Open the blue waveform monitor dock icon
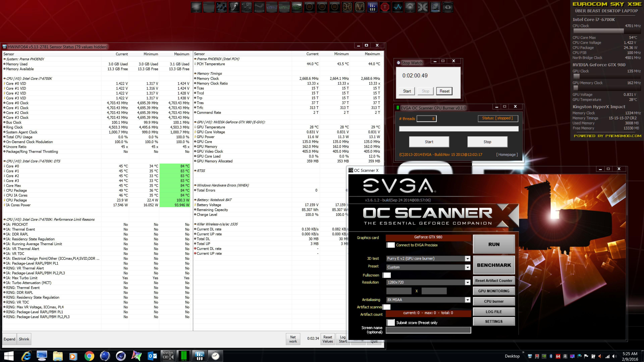644x362 pixels. pos(397,7)
